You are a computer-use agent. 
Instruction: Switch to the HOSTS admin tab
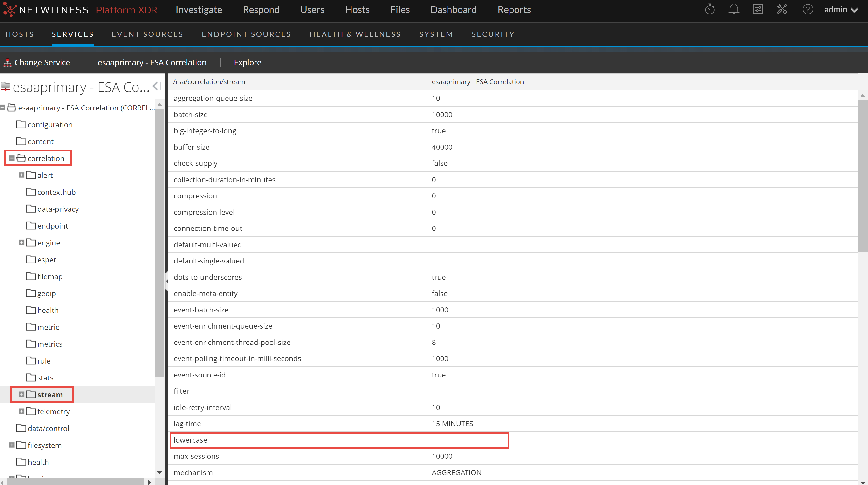20,34
